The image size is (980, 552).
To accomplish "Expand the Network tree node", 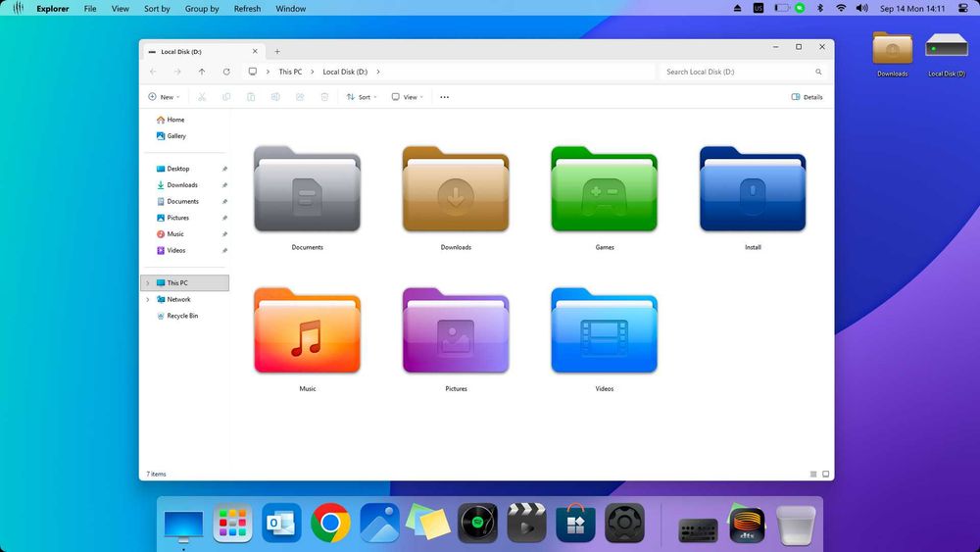I will pos(148,299).
